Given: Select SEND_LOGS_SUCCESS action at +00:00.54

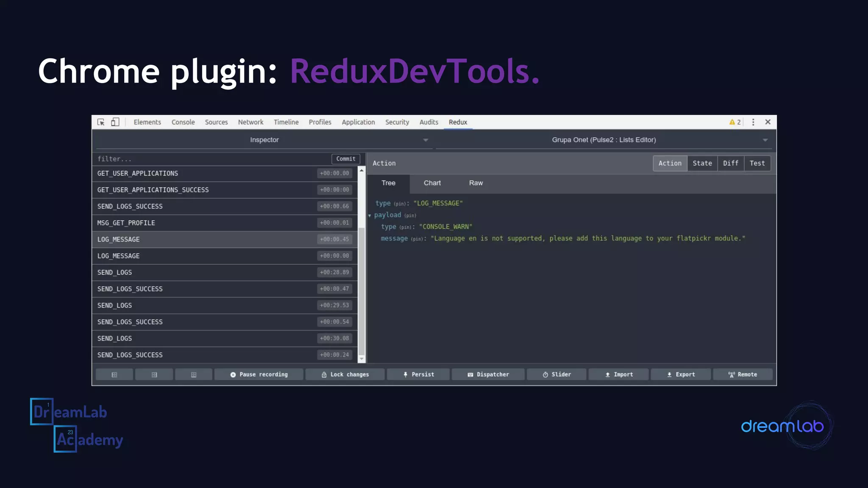Looking at the screenshot, I should tap(225, 322).
